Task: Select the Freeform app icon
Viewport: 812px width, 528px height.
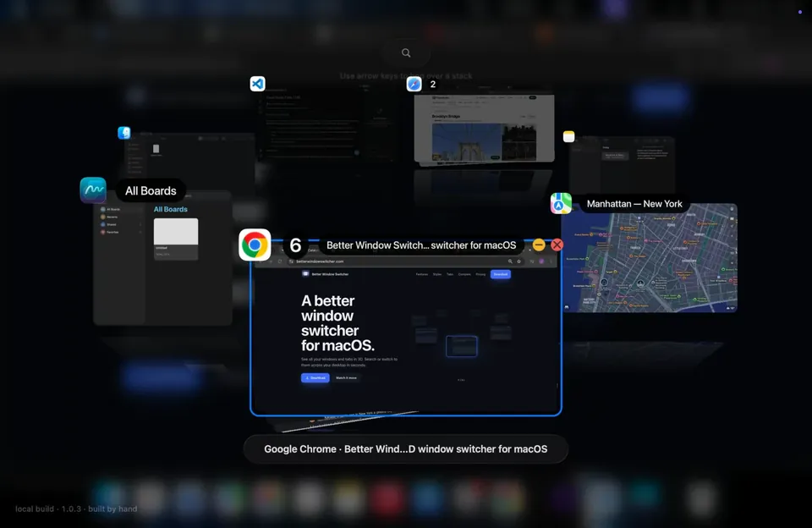Action: pos(93,190)
